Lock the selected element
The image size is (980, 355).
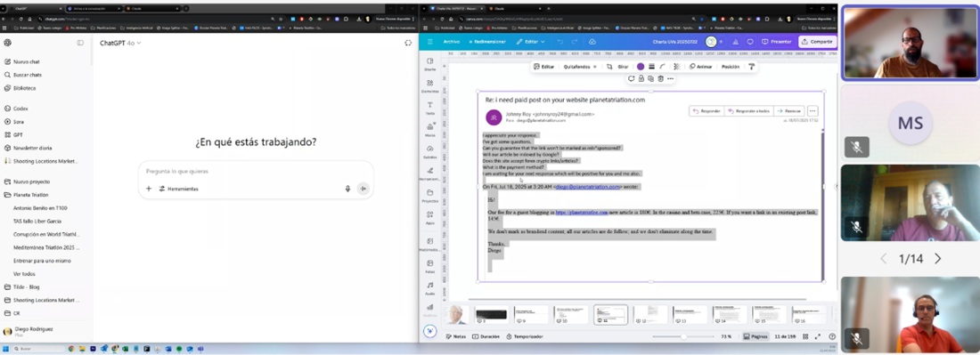(641, 78)
